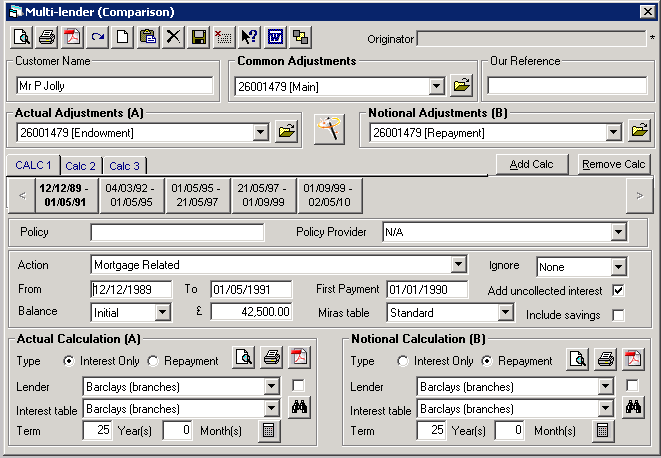Screen dimensions: 661x458
Task: Open folder icon beside Actual Adjustments (A)
Action: [x=286, y=131]
